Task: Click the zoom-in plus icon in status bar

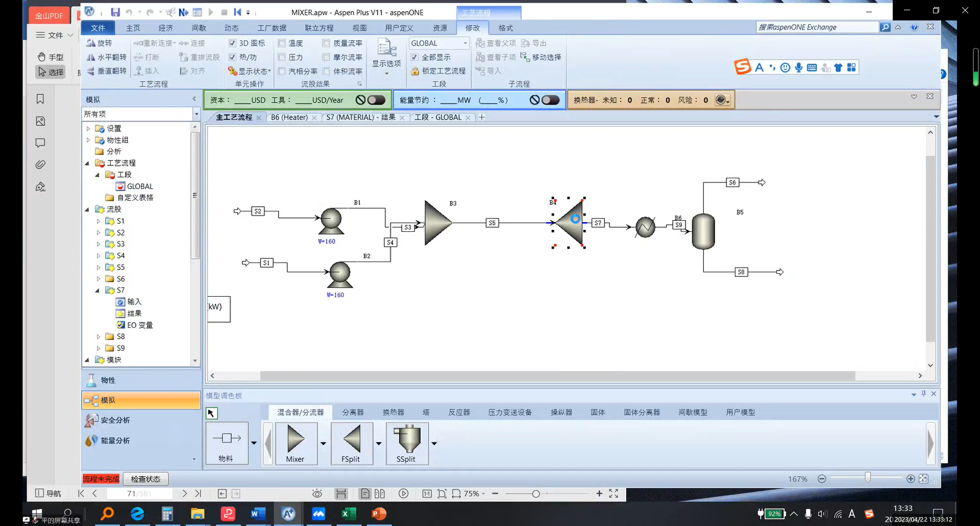Action: (911, 479)
